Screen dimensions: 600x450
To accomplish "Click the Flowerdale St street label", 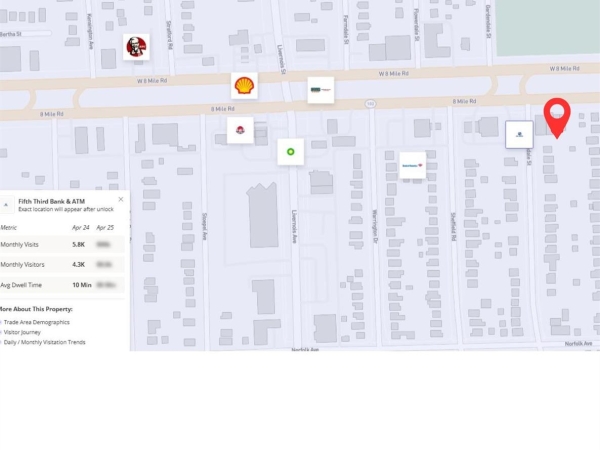I will pyautogui.click(x=416, y=24).
